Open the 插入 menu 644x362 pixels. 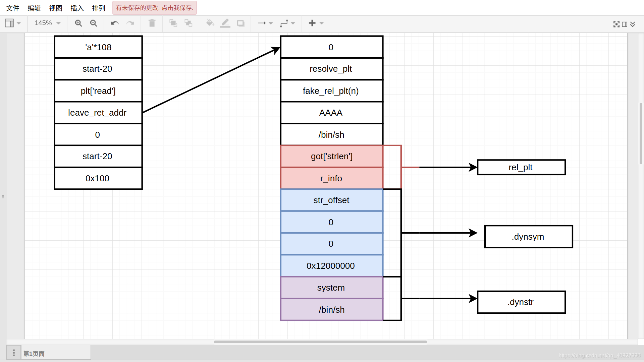coord(77,8)
